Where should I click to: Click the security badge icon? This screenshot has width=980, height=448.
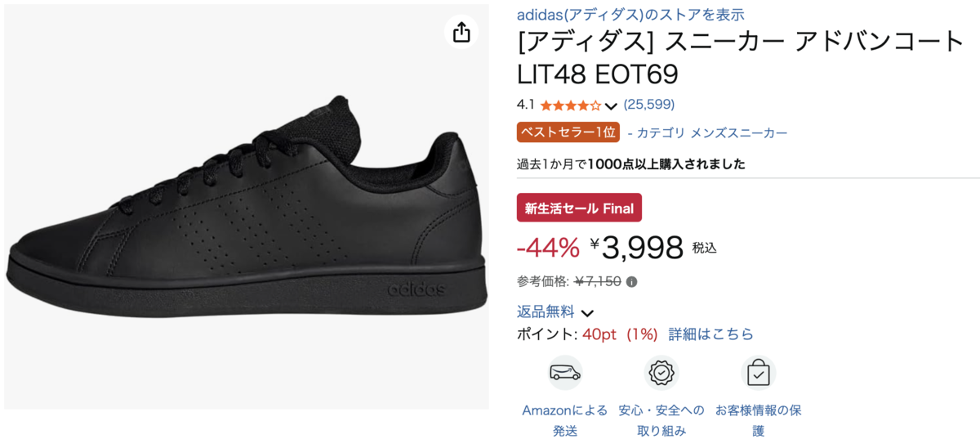click(661, 373)
